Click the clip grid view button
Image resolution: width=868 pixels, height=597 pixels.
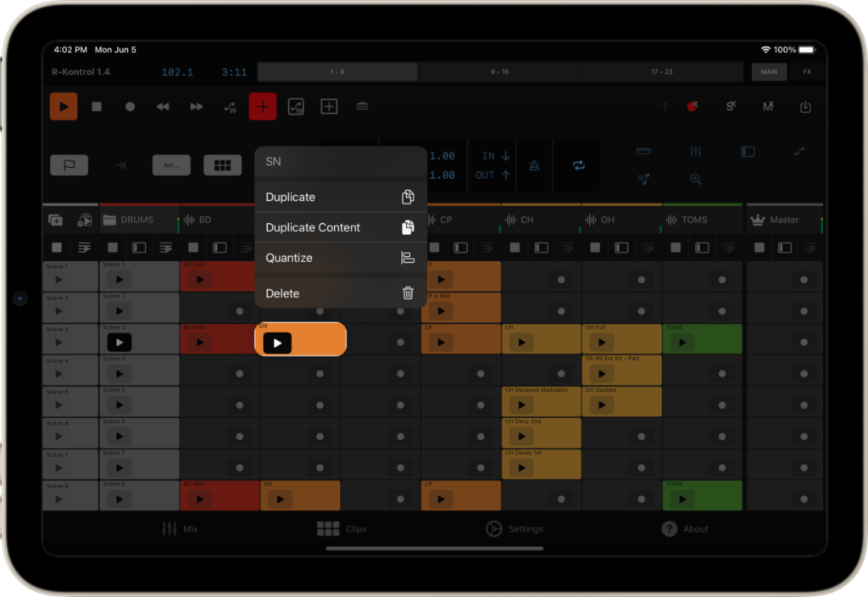[x=222, y=165]
